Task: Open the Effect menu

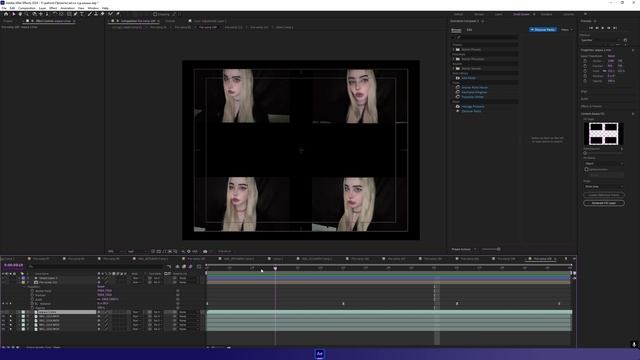Action: click(53, 8)
